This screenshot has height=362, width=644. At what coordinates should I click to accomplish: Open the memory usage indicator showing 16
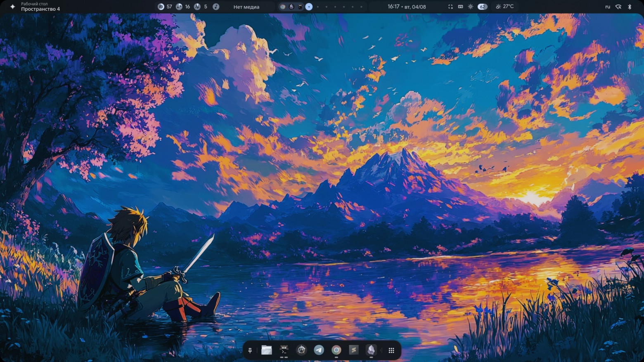[x=183, y=7]
